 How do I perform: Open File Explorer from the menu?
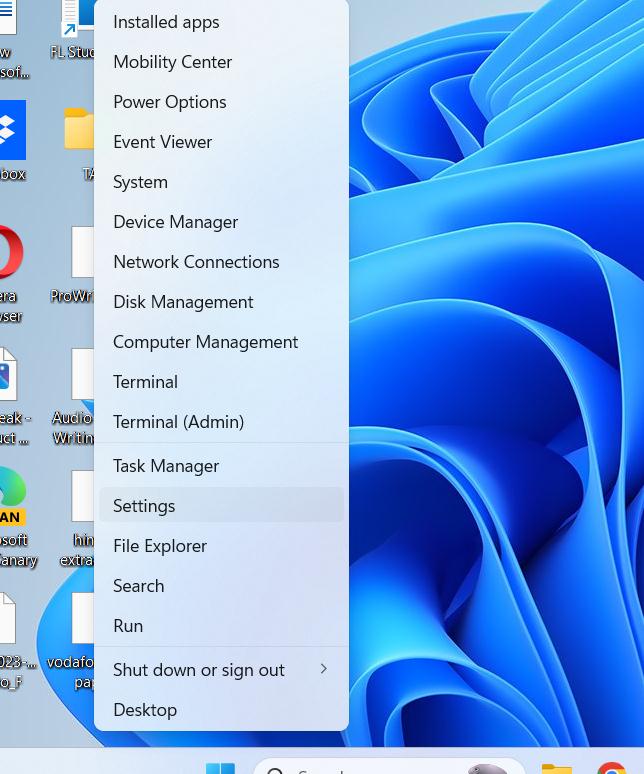tap(221, 546)
